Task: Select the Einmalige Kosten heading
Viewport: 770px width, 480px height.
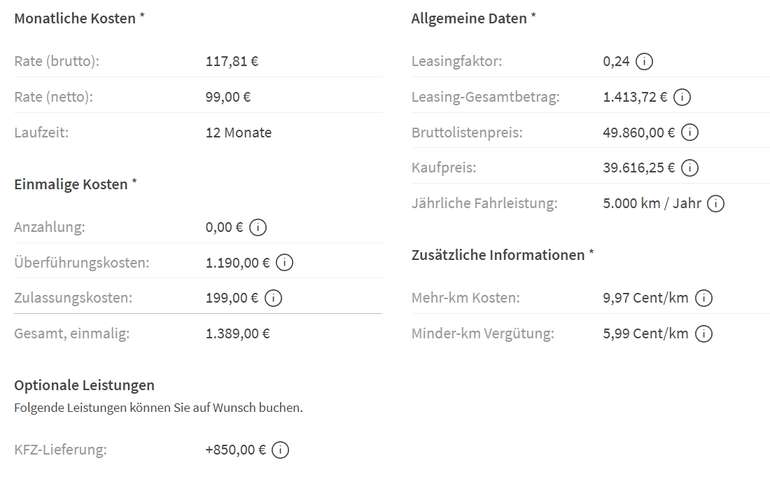Action: (x=75, y=184)
